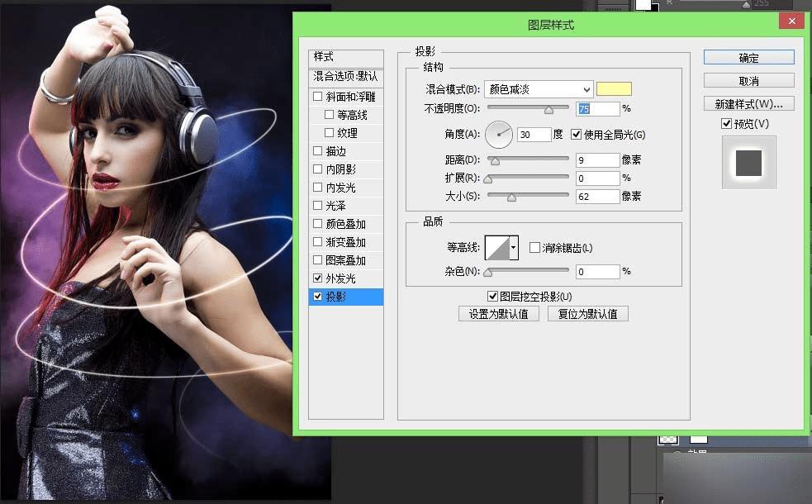Select 混合选项:默认 in the styles list
Screen dimensions: 812x504
pyautogui.click(x=346, y=78)
